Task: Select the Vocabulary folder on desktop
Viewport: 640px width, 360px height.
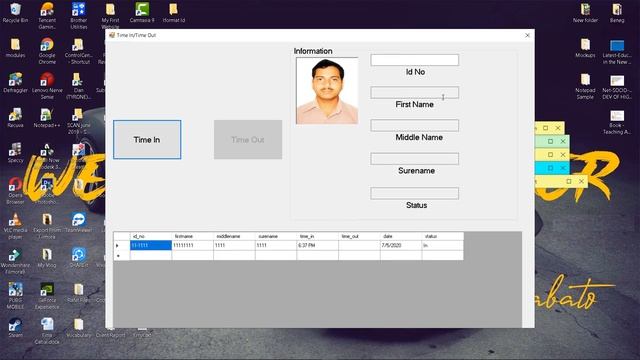Action: point(78,328)
